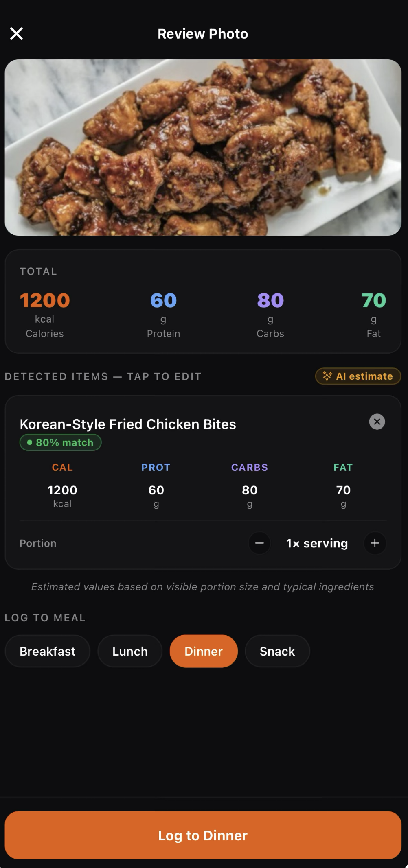Edit the Korean-Style Fried Chicken Bites name
Image resolution: width=408 pixels, height=868 pixels.
(x=128, y=424)
